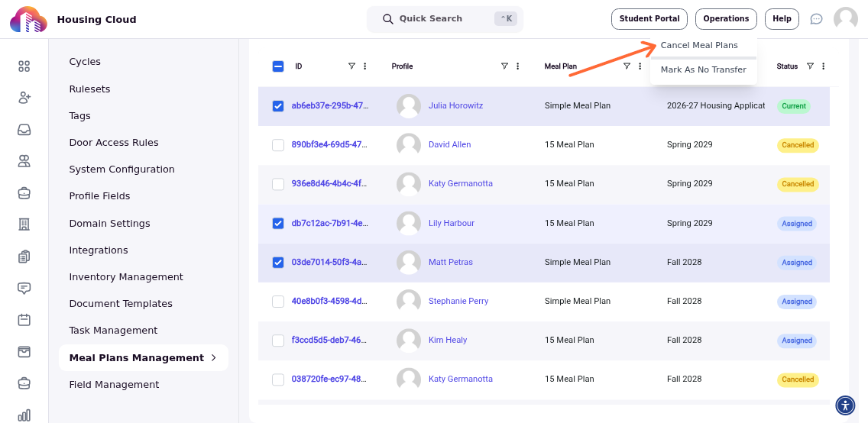Open Field Management menu item
Image resolution: width=868 pixels, height=423 pixels.
(x=114, y=385)
